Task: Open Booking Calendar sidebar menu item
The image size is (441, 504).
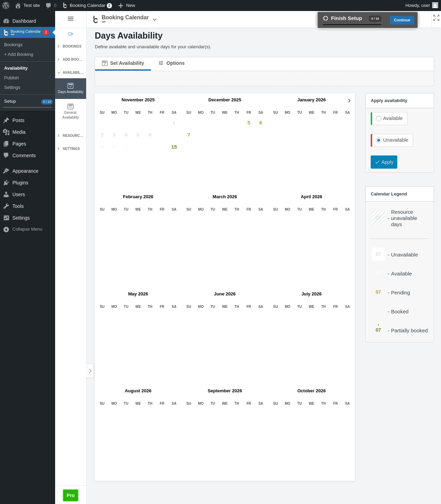Action: tap(28, 32)
